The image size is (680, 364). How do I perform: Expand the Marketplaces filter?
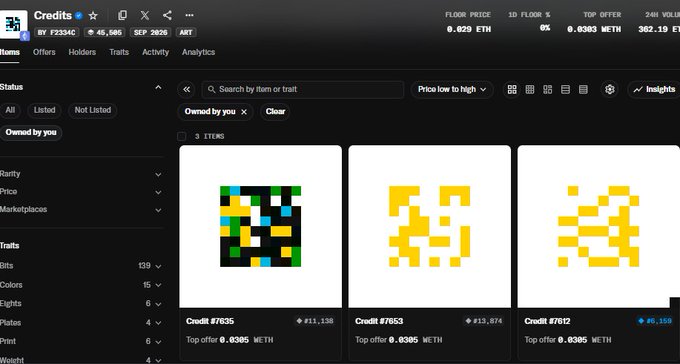[x=81, y=210]
